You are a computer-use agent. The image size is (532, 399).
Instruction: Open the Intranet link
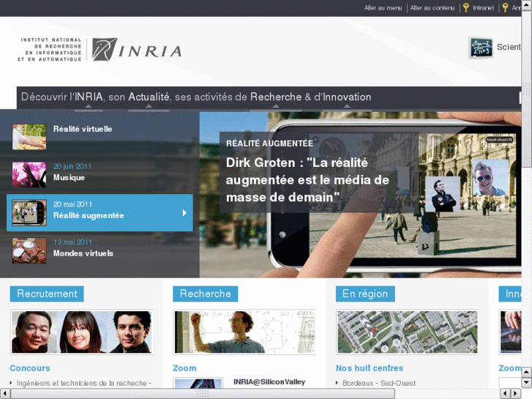click(483, 8)
